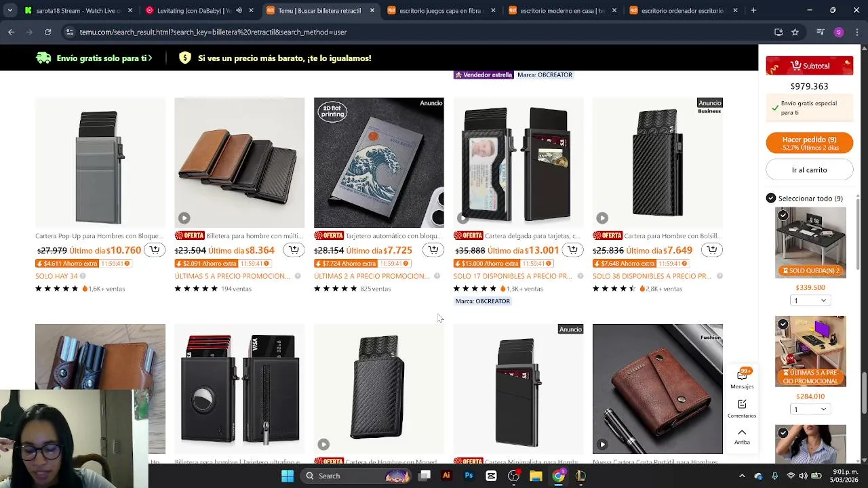Uncheck the black desk cart item

click(783, 216)
